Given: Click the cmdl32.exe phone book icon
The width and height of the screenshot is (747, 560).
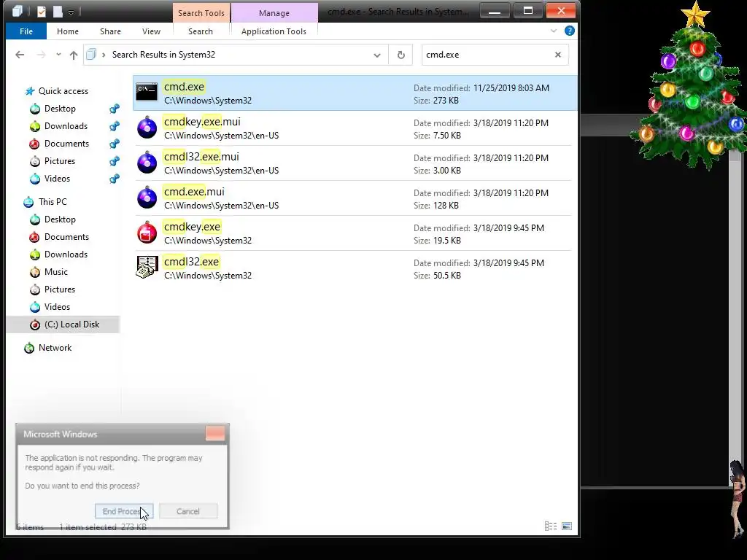Looking at the screenshot, I should point(147,267).
